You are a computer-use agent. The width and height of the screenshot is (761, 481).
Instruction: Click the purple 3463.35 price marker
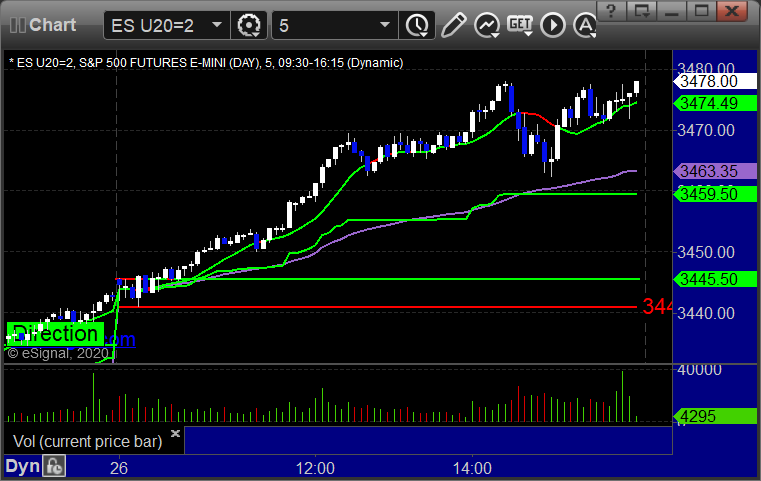tap(715, 171)
